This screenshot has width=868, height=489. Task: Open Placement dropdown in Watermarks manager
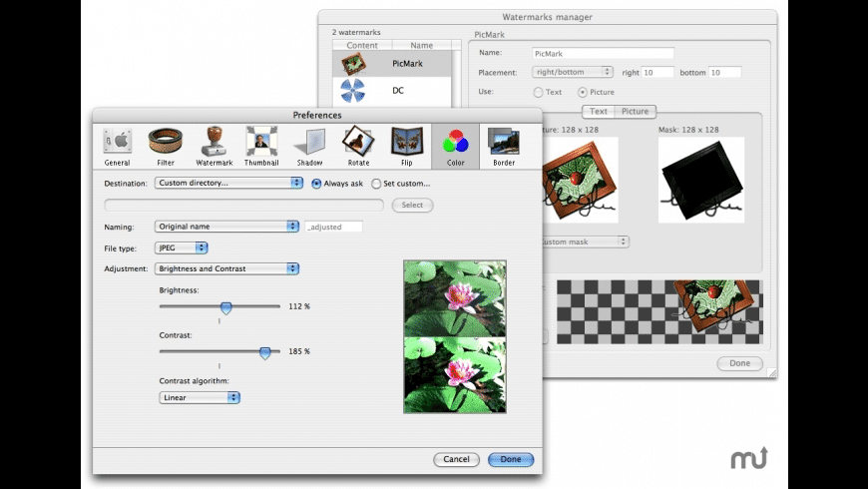[573, 72]
